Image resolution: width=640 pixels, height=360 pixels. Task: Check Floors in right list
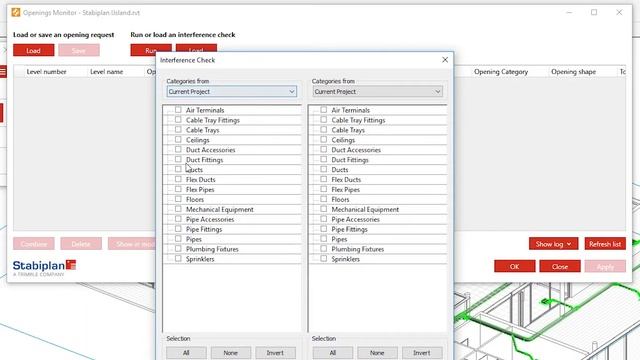[x=324, y=199]
